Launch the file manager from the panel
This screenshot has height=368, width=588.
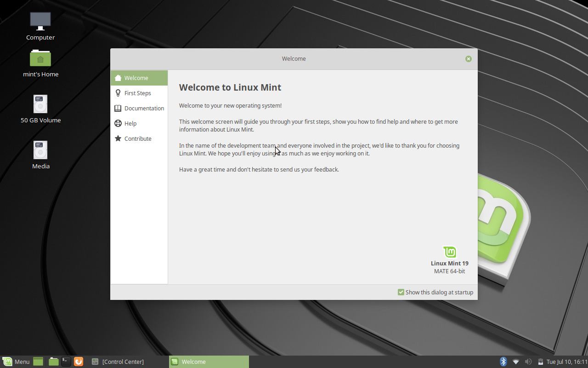pyautogui.click(x=54, y=362)
